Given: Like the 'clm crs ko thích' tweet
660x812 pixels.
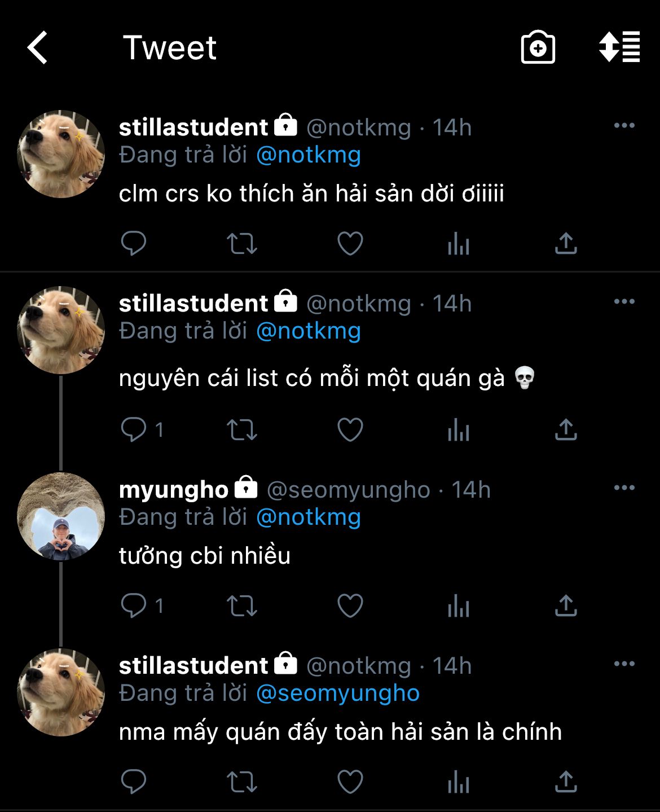Looking at the screenshot, I should 350,244.
